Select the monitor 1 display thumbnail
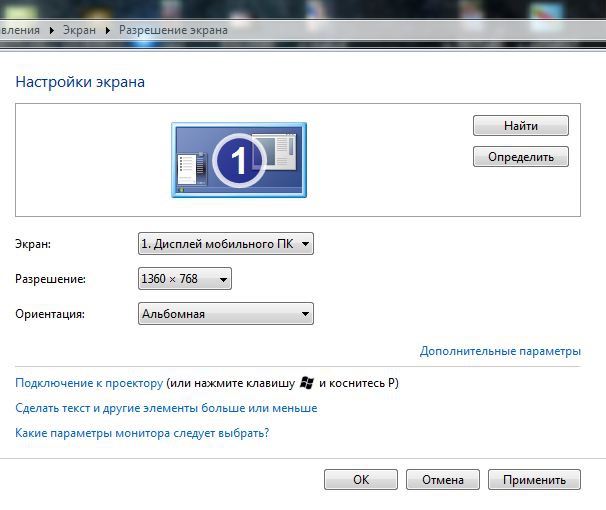This screenshot has width=606, height=510. pos(238,158)
